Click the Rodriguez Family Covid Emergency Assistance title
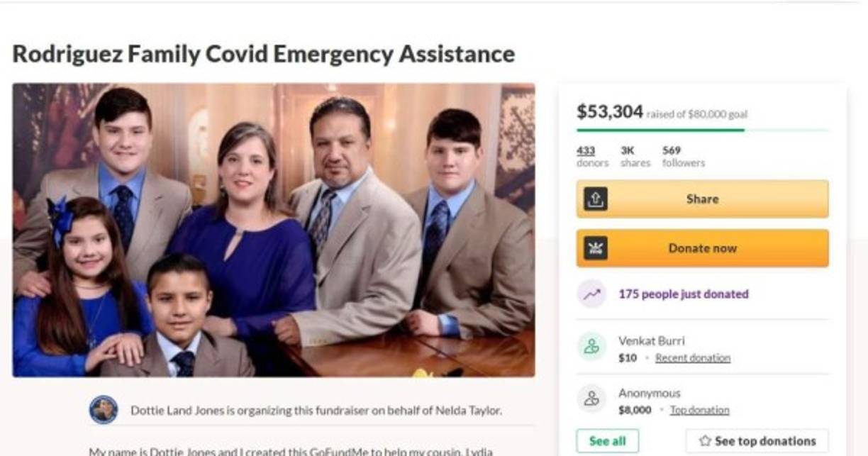 click(264, 54)
